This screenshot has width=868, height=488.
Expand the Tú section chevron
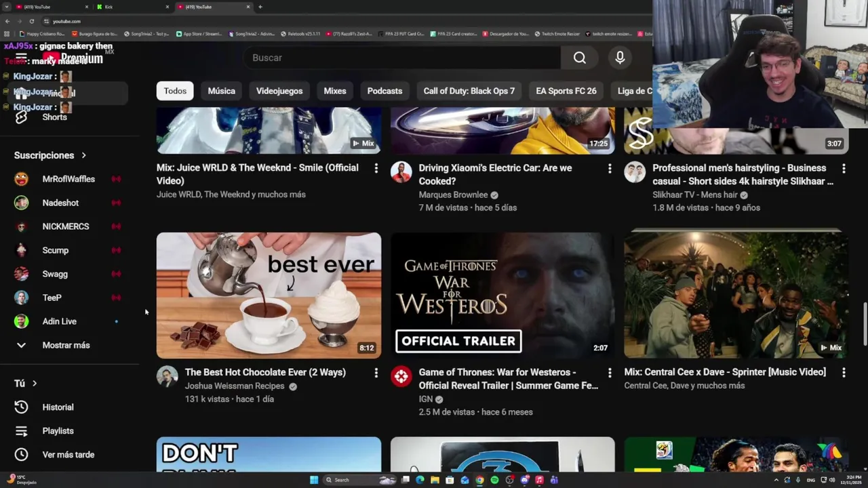pos(35,384)
